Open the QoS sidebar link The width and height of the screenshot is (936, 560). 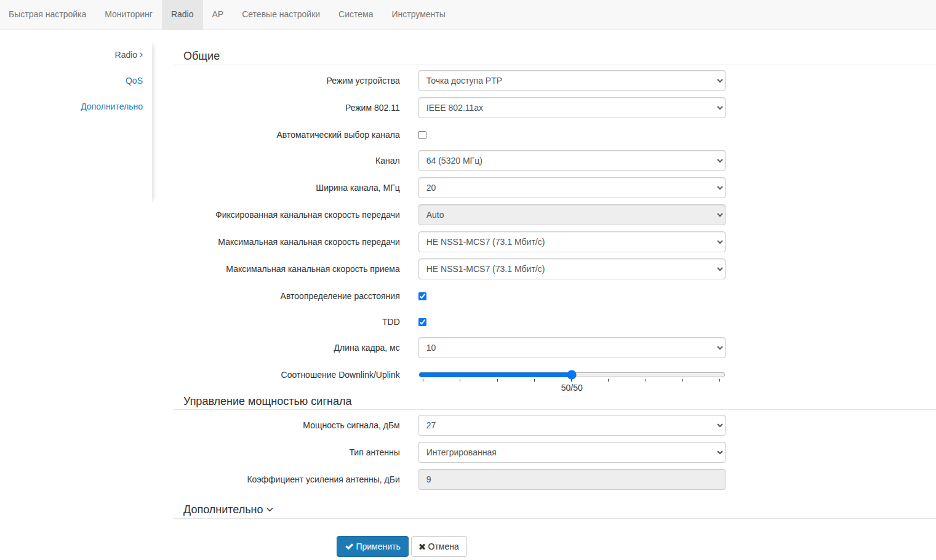pyautogui.click(x=134, y=81)
